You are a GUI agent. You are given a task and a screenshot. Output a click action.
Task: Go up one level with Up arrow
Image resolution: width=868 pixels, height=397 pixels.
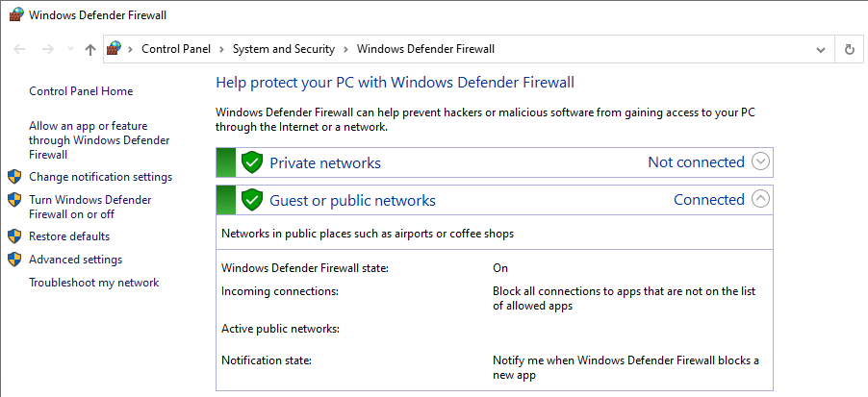90,49
